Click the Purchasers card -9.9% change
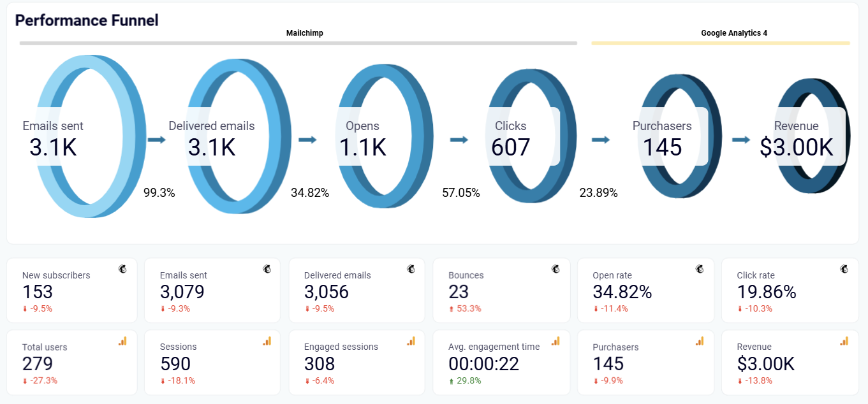 [612, 381]
